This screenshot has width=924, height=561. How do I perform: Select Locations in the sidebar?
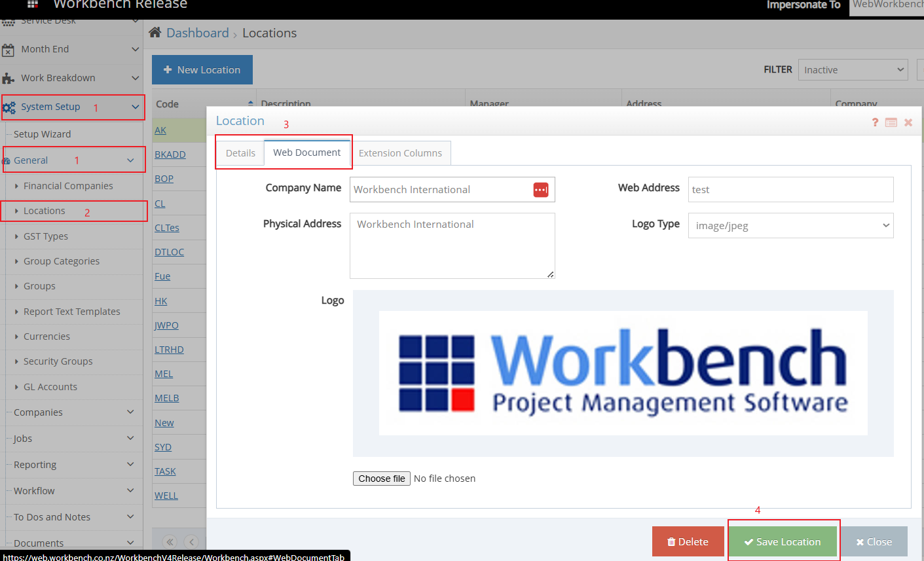pyautogui.click(x=45, y=211)
